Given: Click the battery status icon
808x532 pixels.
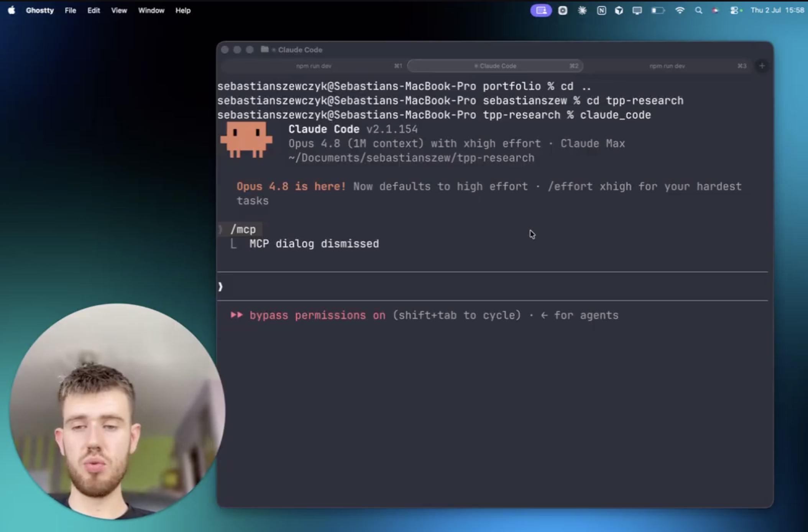Looking at the screenshot, I should pos(658,10).
